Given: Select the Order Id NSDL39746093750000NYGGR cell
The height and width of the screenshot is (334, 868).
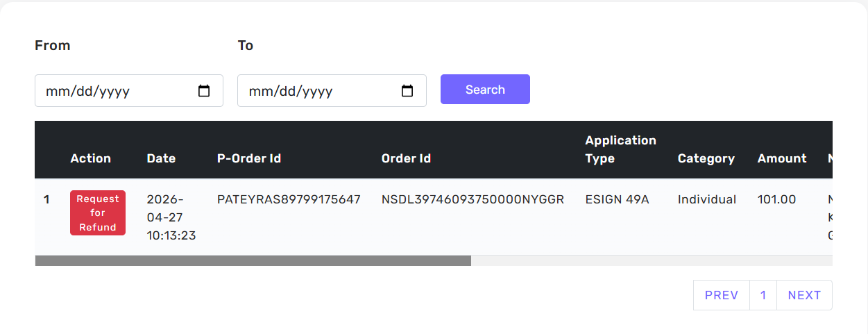Looking at the screenshot, I should click(x=473, y=199).
